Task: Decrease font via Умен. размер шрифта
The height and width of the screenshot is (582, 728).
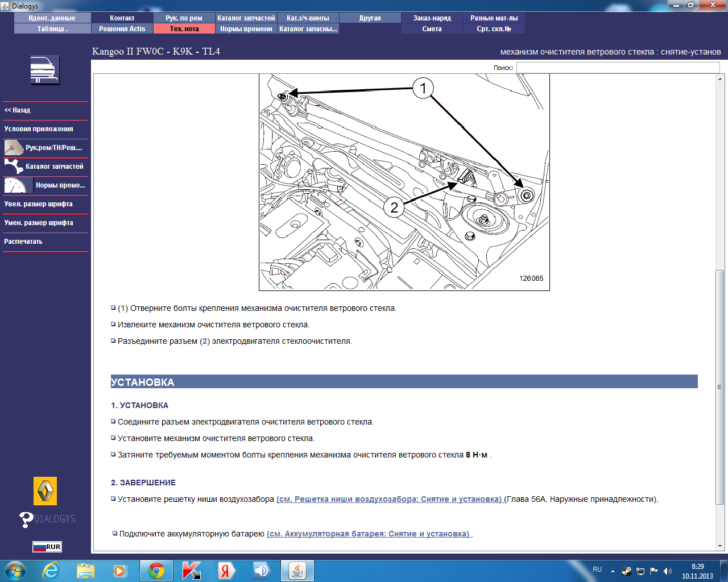Action: (x=45, y=223)
